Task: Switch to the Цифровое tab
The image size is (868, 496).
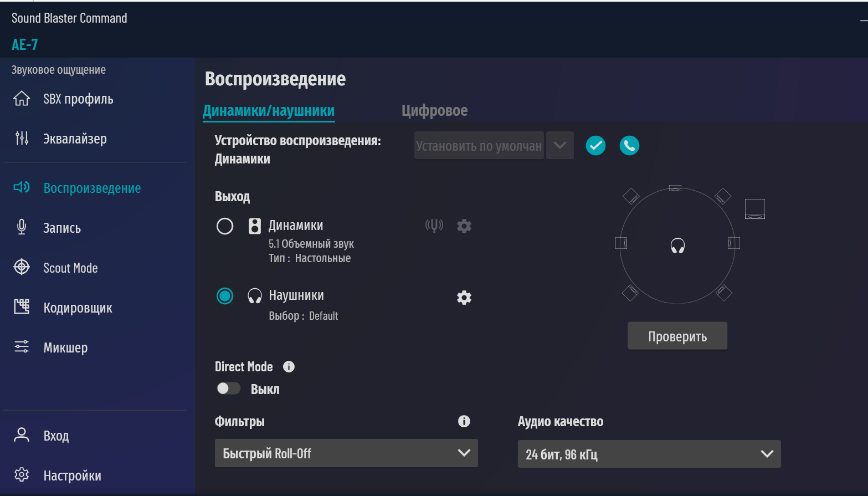Action: (x=434, y=110)
